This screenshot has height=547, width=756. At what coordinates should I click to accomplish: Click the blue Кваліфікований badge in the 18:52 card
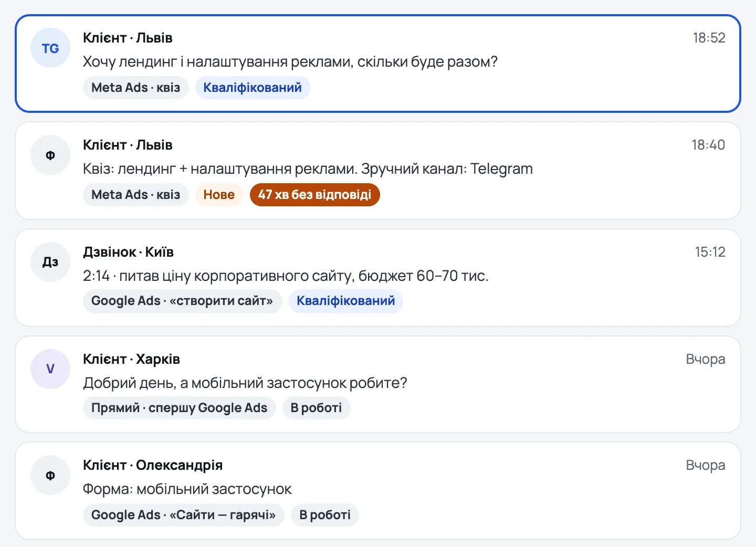pos(253,88)
